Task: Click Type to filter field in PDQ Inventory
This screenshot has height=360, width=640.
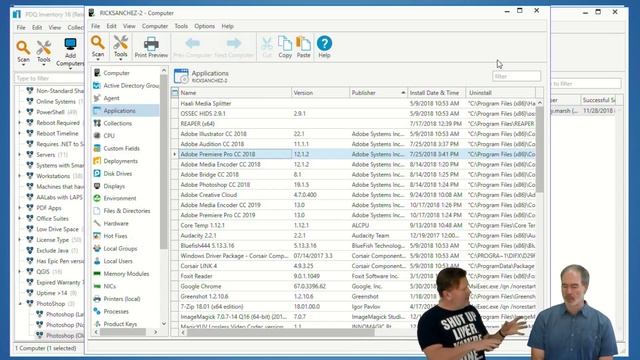Action: point(49,78)
